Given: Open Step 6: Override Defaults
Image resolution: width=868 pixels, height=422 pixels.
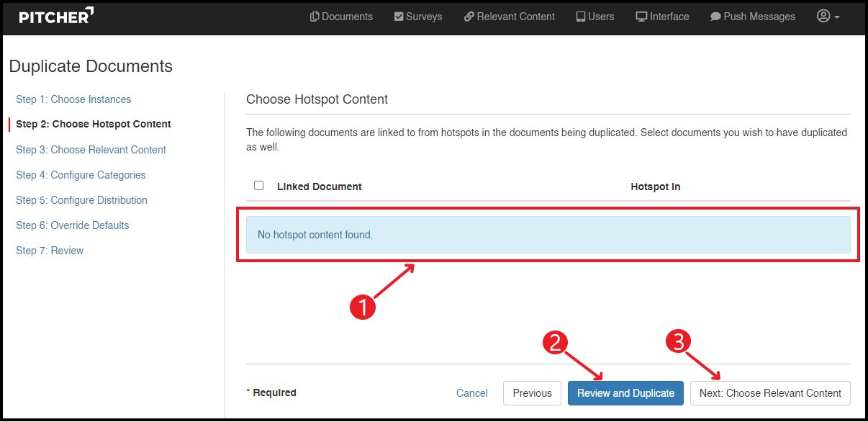Looking at the screenshot, I should pos(73,225).
